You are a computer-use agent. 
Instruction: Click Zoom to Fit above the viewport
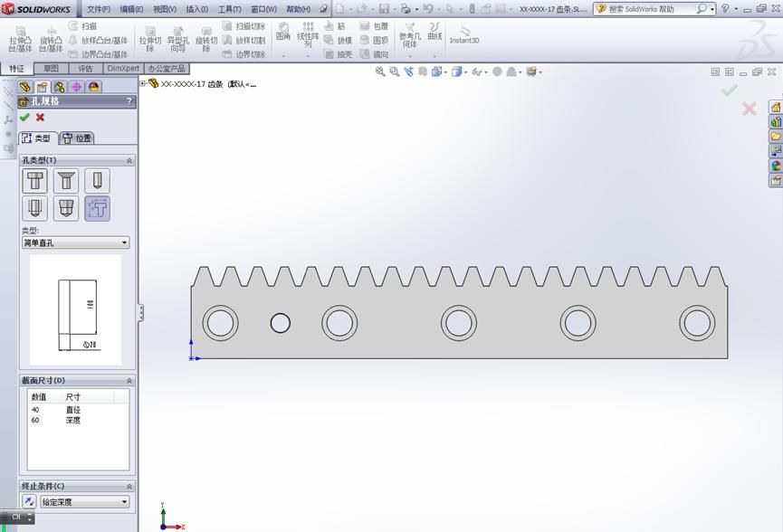click(381, 71)
